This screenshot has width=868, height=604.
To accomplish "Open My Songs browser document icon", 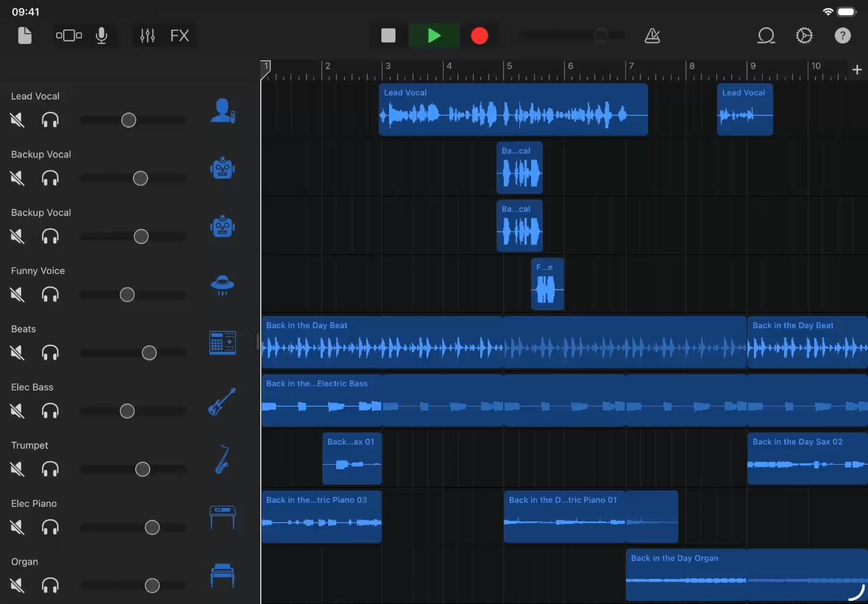I will click(x=25, y=36).
